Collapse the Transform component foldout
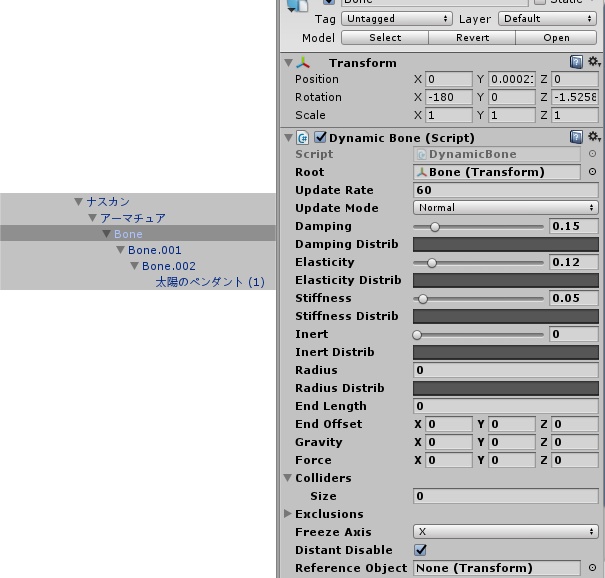The height and width of the screenshot is (578, 605). pyautogui.click(x=288, y=63)
